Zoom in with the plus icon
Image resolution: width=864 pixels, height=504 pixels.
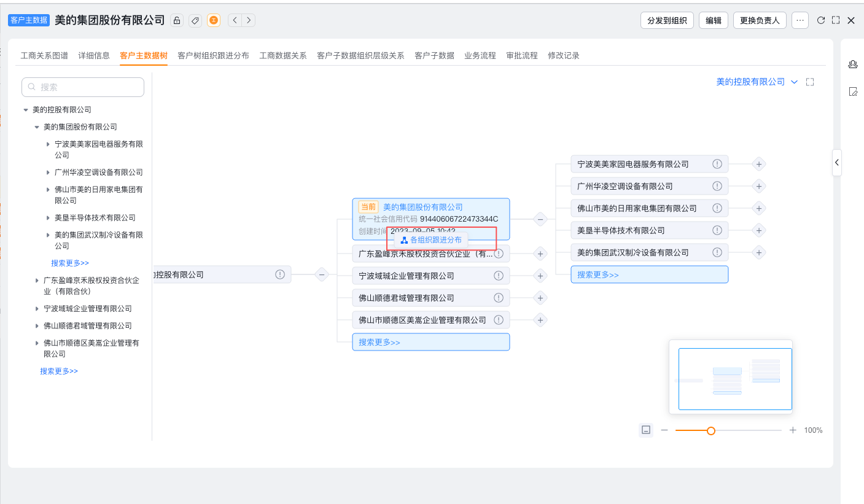pyautogui.click(x=793, y=430)
